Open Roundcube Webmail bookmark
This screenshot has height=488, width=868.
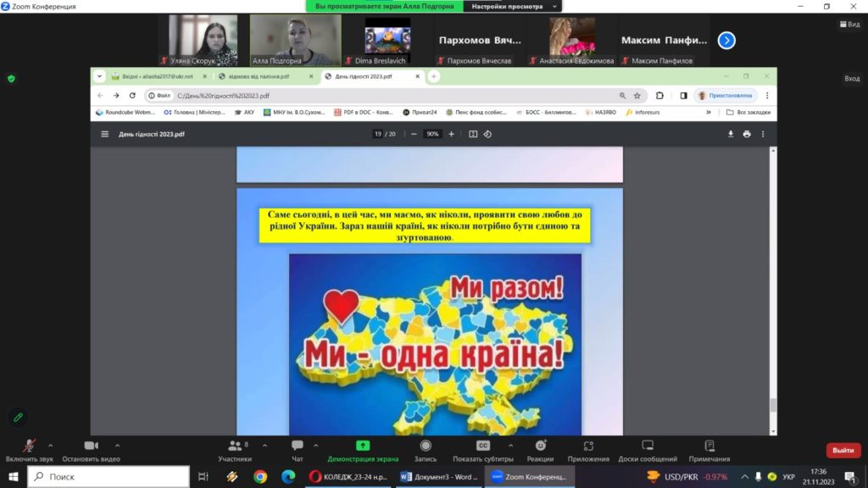click(x=125, y=113)
